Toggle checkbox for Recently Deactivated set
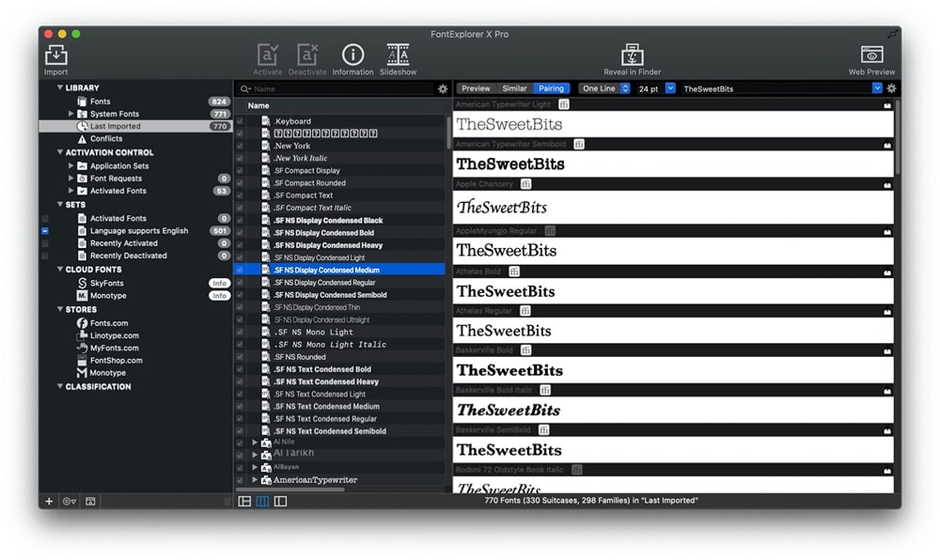940x560 pixels. tap(45, 256)
